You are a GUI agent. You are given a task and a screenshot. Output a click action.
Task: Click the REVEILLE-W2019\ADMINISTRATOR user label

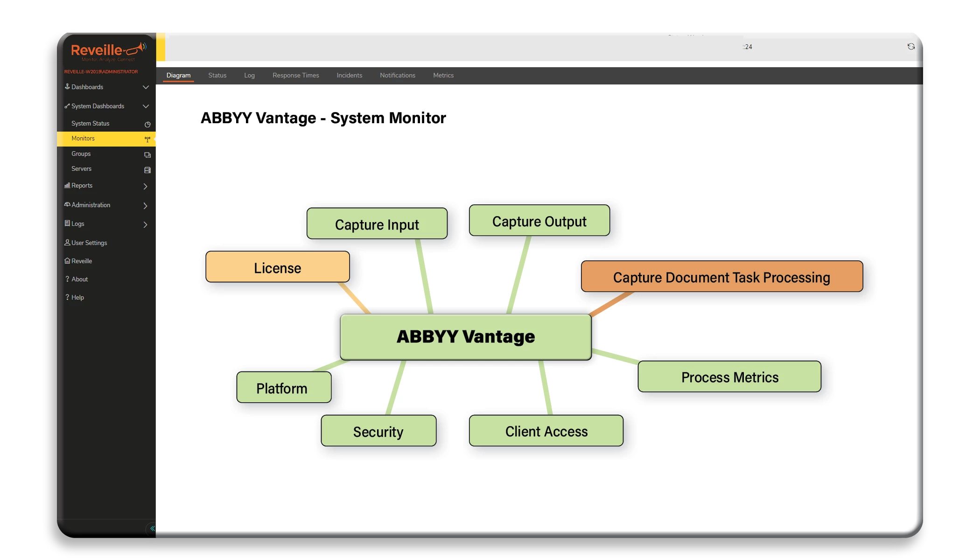[101, 72]
